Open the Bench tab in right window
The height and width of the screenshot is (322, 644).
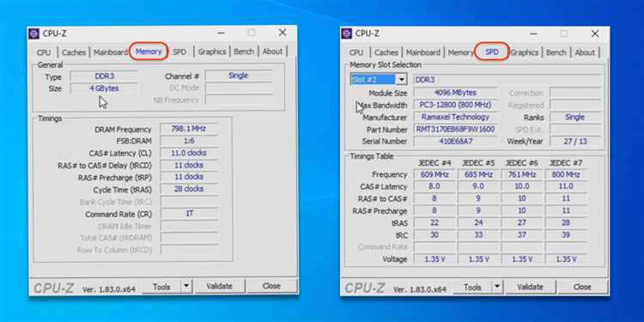pos(556,53)
